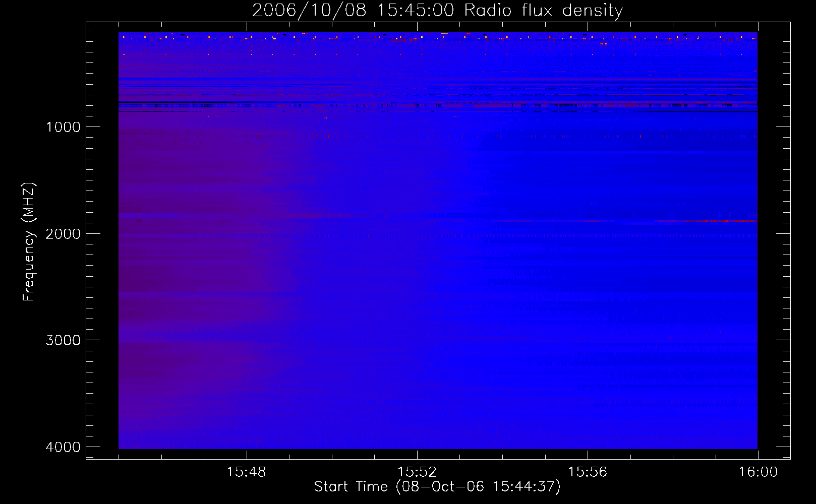Click the 15:52 time tick label

click(x=417, y=472)
